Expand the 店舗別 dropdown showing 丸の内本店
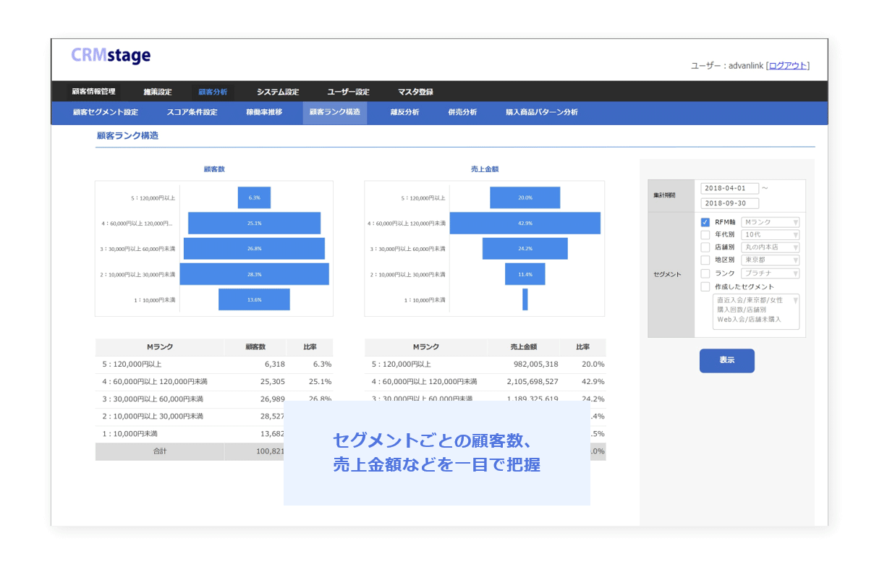The image size is (874, 588). (770, 247)
